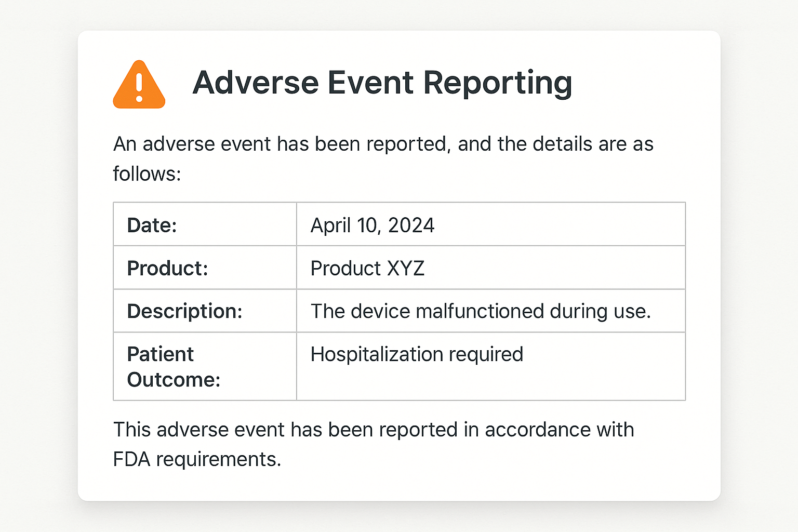Select the Patient Outcome: label cell

205,366
